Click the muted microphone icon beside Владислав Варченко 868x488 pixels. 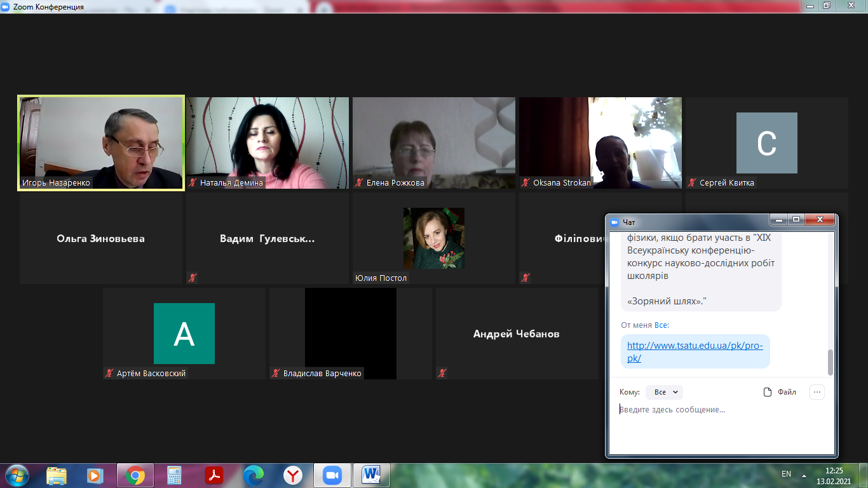(x=276, y=374)
